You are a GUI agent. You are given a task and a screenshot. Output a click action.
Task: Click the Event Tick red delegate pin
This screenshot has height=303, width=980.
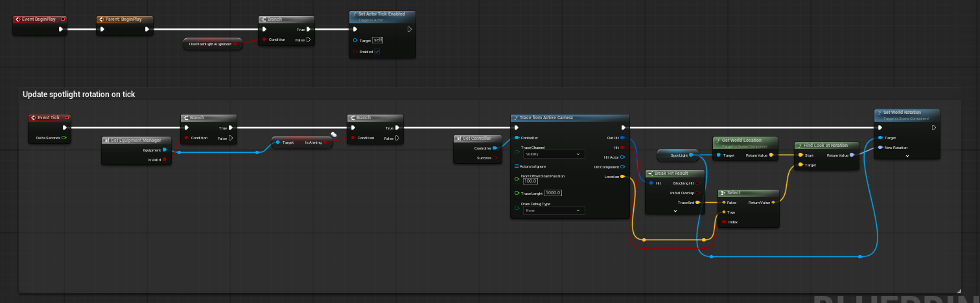tap(66, 118)
